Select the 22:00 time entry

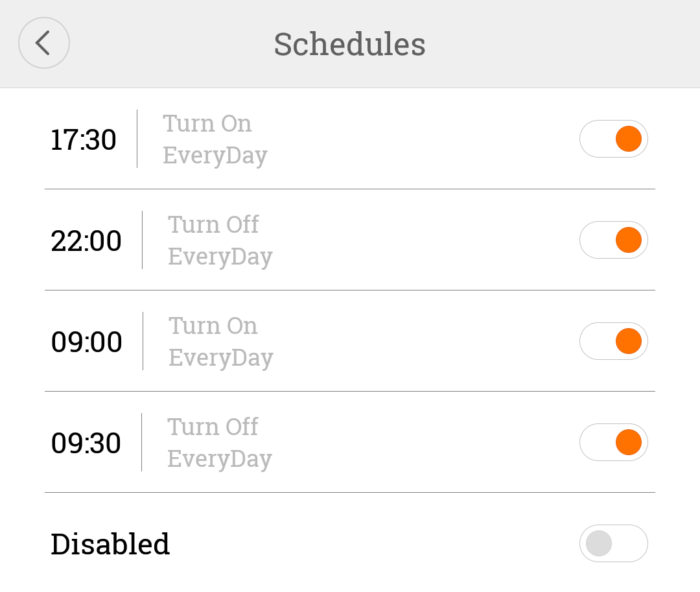pos(86,241)
